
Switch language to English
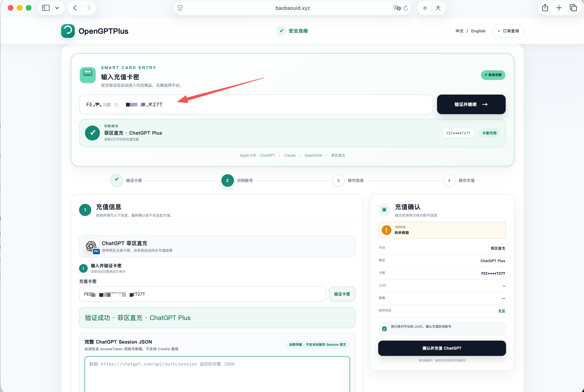(x=478, y=31)
